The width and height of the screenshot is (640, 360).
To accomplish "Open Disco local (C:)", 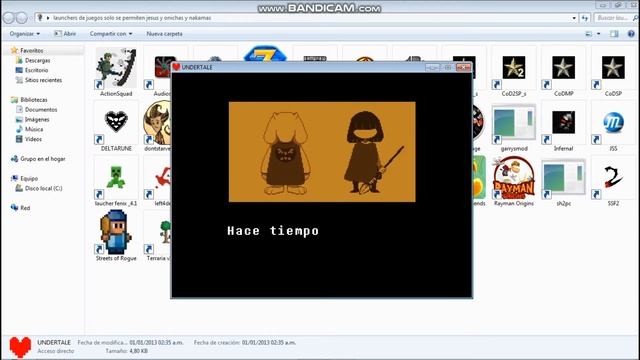I will [x=43, y=188].
